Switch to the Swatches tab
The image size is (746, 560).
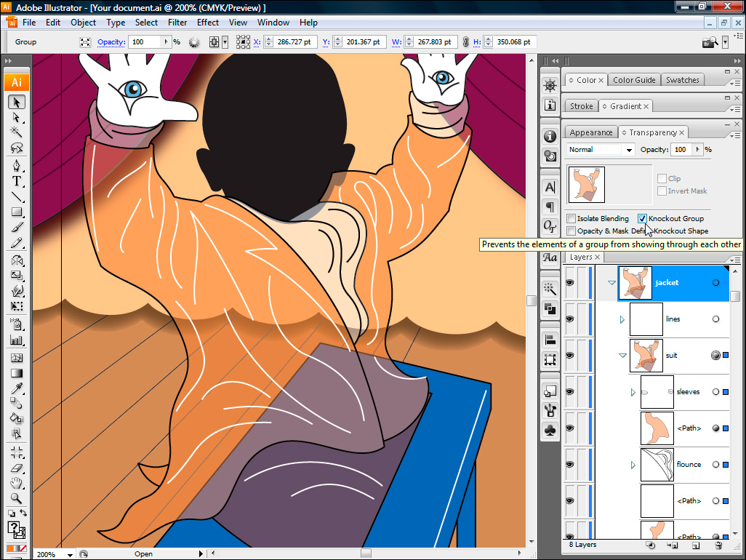click(682, 80)
